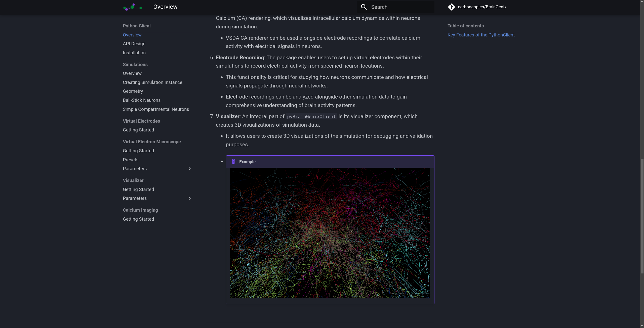The width and height of the screenshot is (644, 328).
Task: Open the carboncopies/BrainGenix repository link
Action: pyautogui.click(x=482, y=7)
